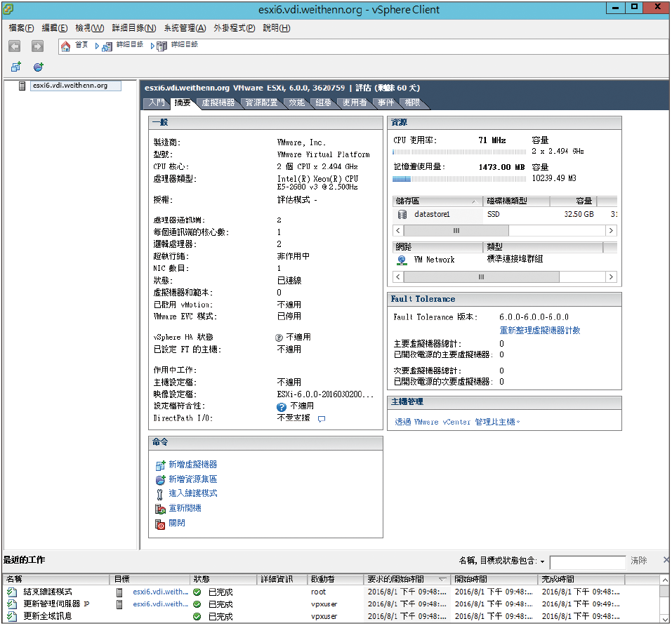Open the 說明(H) menu
The width and height of the screenshot is (672, 626).
(277, 28)
